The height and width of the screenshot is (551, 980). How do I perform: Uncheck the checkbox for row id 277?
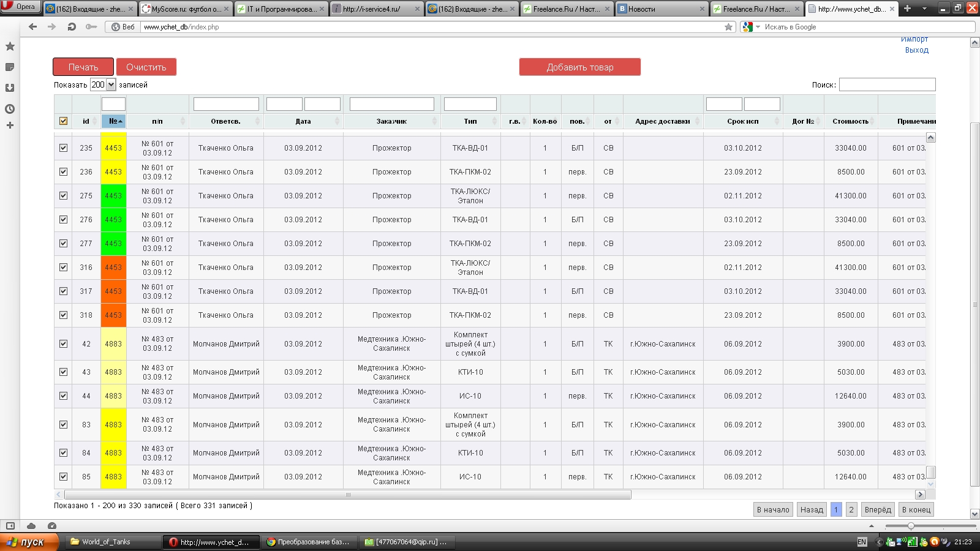(x=63, y=243)
